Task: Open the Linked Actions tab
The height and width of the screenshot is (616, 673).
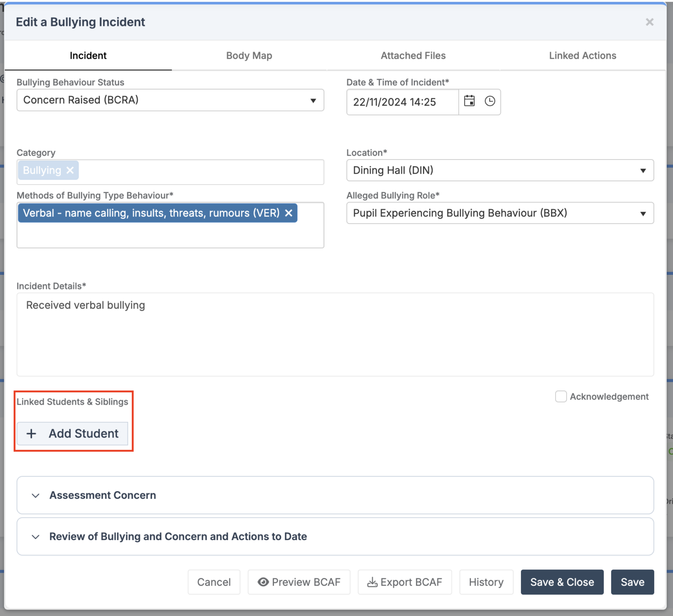Action: (582, 55)
